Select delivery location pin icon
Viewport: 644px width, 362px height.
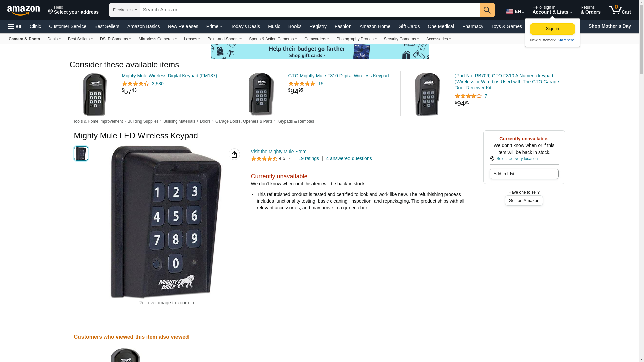pos(492,159)
